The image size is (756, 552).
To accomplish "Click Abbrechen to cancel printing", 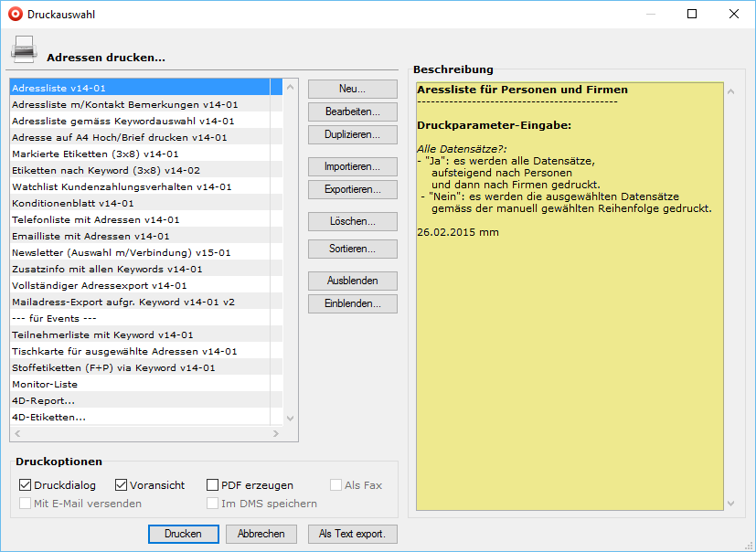I will 261,534.
